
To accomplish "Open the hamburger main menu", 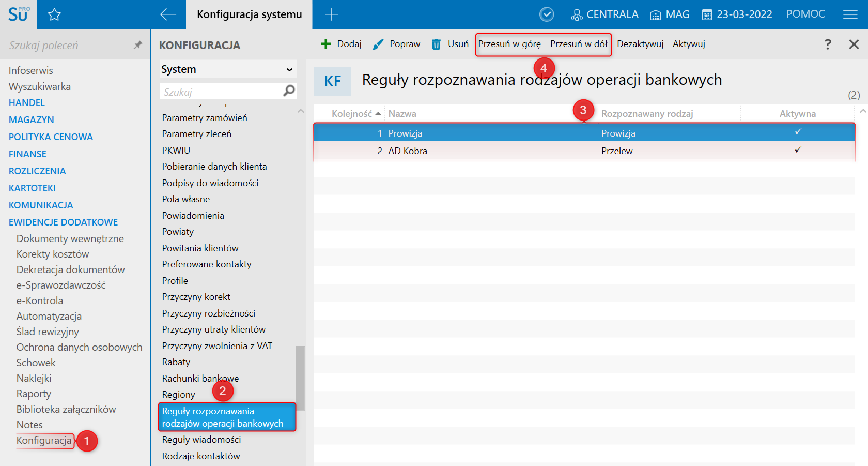I will 850,14.
